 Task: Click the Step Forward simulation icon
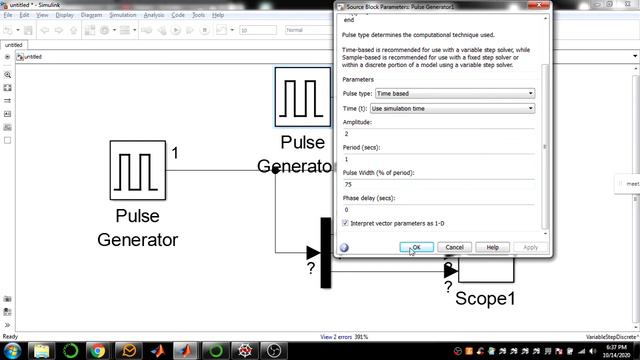click(190, 30)
